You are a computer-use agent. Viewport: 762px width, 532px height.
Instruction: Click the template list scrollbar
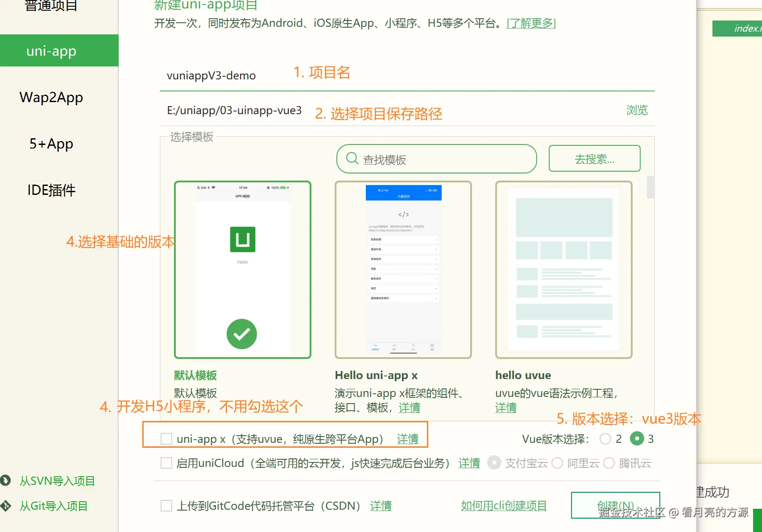650,187
